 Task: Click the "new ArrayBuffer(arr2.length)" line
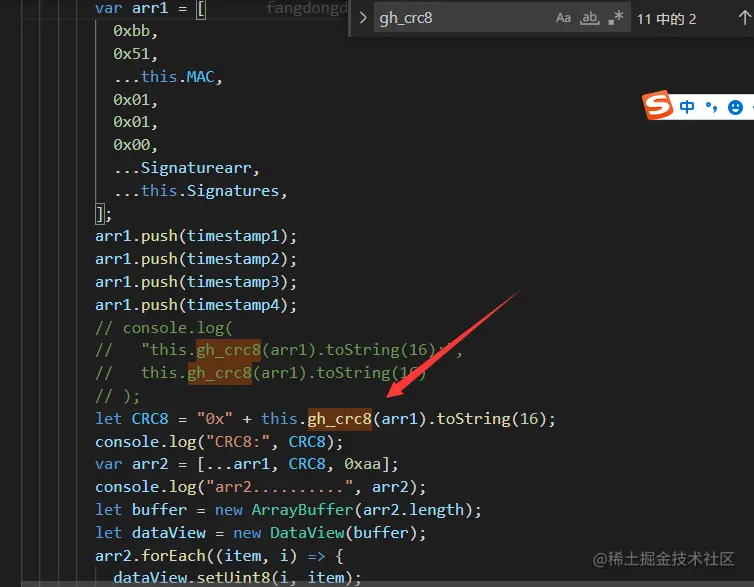[x=289, y=510]
